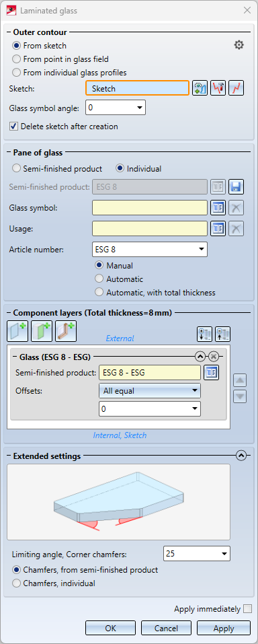Add a spacer profile layer icon
Viewport: 258px width, 644px height.
(66, 331)
